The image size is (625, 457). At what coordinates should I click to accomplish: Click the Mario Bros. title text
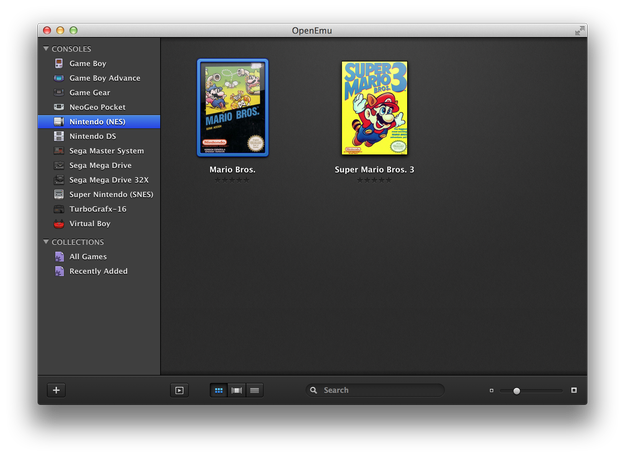[x=232, y=169]
